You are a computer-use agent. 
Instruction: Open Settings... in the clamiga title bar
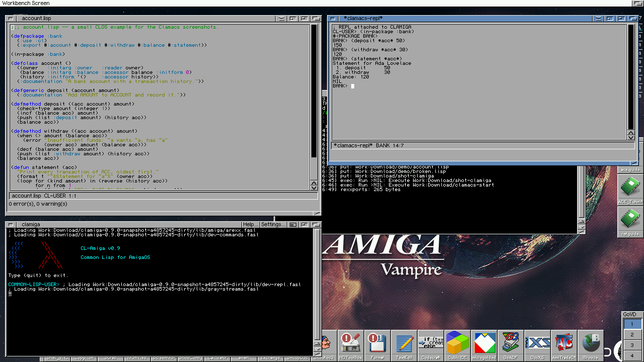(x=274, y=224)
